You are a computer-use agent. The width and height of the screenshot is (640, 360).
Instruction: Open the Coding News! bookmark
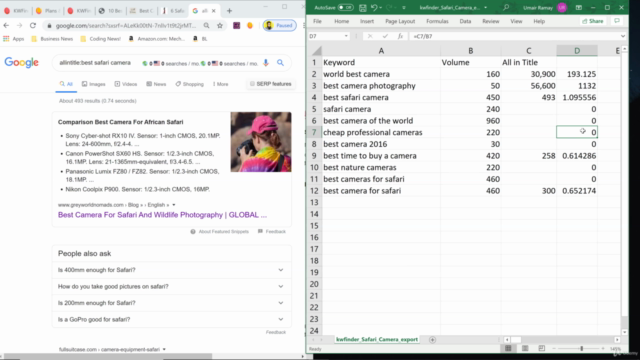[x=101, y=39]
